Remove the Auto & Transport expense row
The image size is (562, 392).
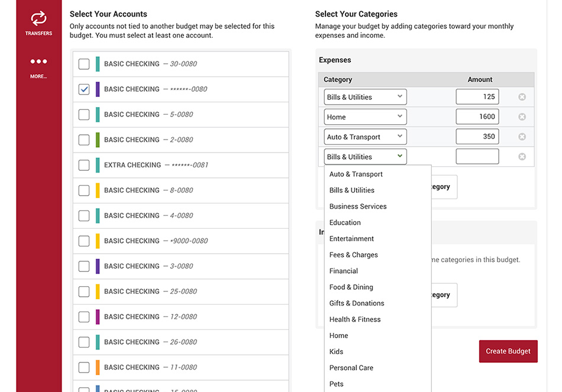click(x=522, y=137)
